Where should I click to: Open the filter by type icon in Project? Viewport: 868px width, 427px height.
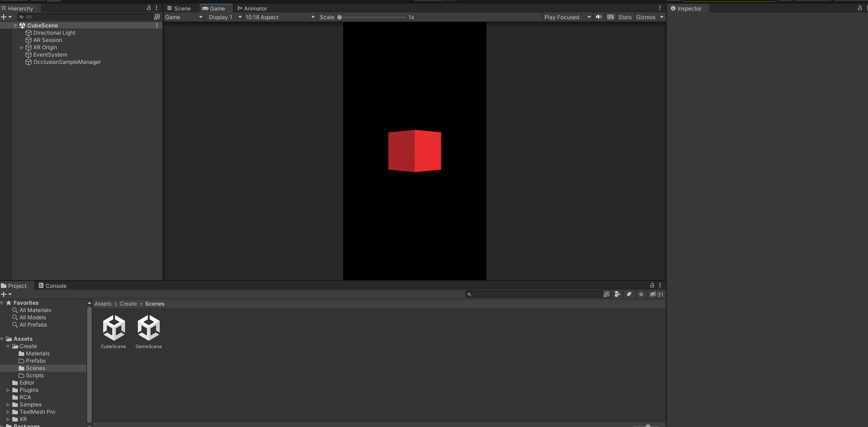tap(617, 294)
